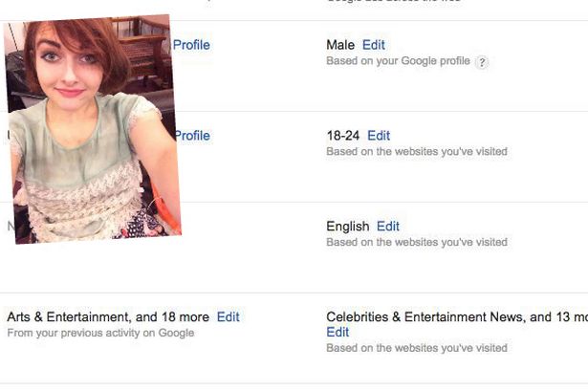Click 'Based on the websites you've visited' under Celebrities
This screenshot has width=588, height=391.
pyautogui.click(x=417, y=348)
